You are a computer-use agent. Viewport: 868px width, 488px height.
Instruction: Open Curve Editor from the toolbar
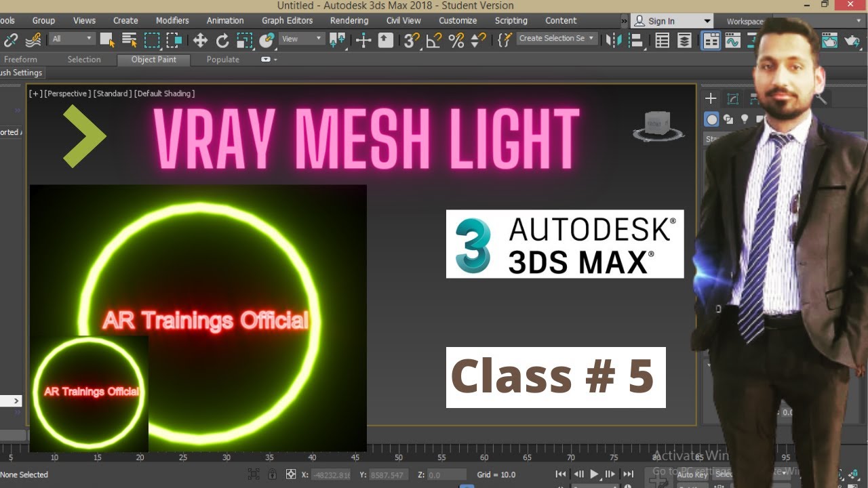(x=733, y=41)
